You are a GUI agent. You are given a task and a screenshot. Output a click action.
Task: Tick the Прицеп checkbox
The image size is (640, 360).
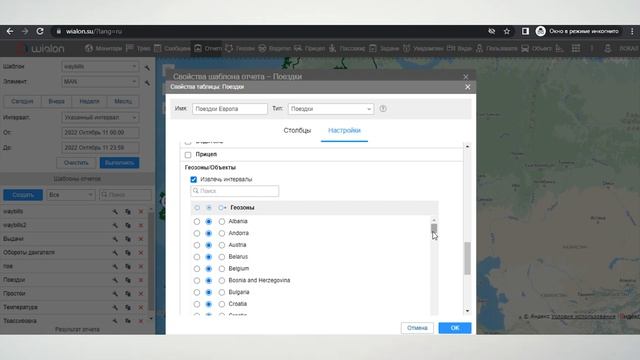[x=188, y=155]
